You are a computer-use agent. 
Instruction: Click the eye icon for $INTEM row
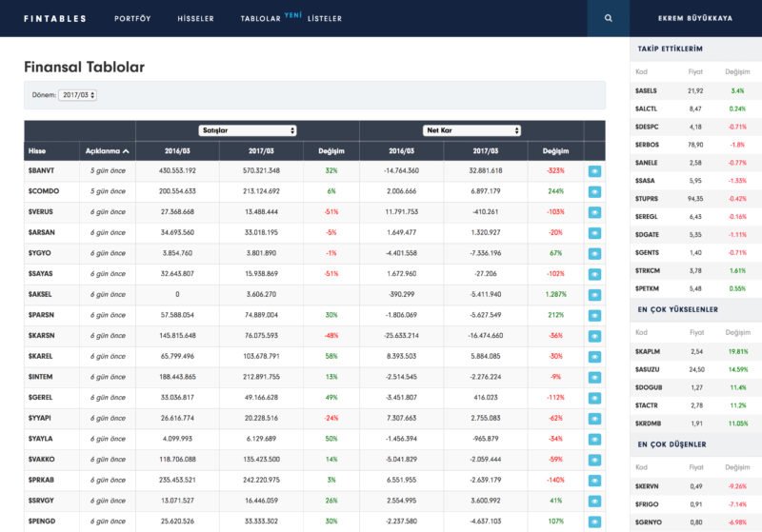point(594,378)
